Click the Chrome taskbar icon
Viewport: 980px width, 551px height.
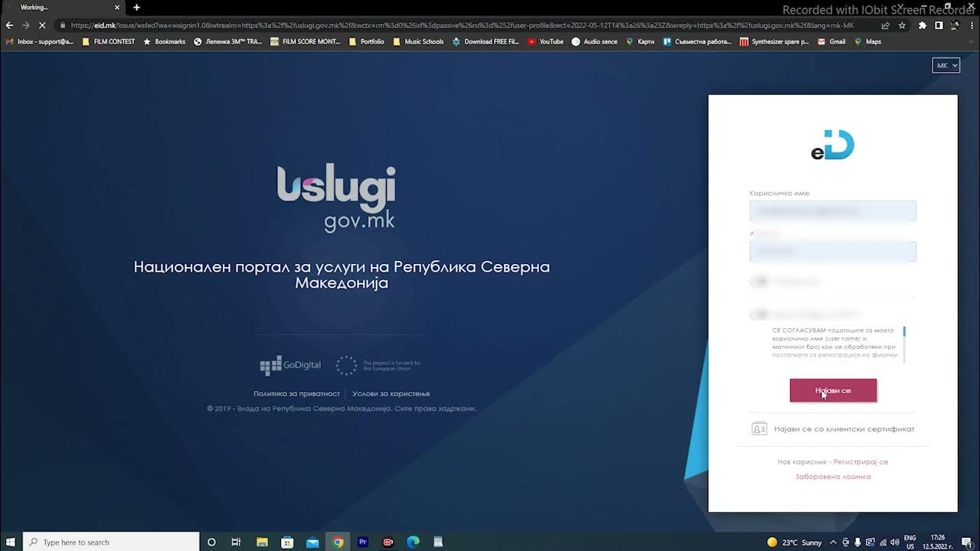coord(338,542)
